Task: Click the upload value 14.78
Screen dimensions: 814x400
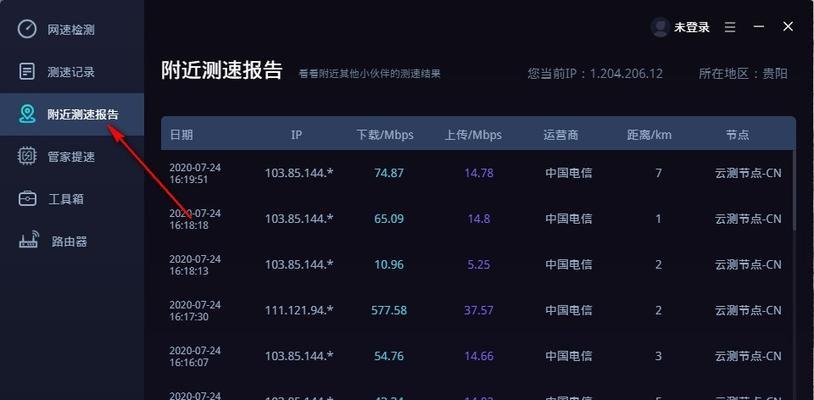Action: pos(479,173)
